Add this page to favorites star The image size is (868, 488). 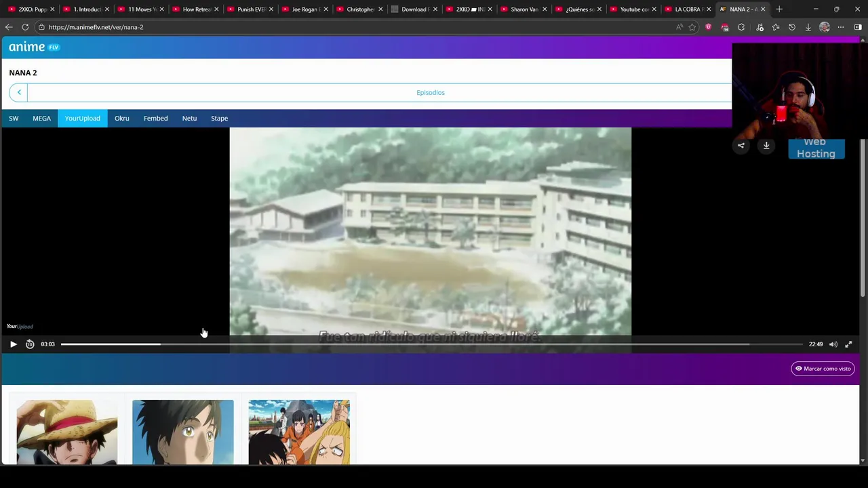pyautogui.click(x=692, y=27)
